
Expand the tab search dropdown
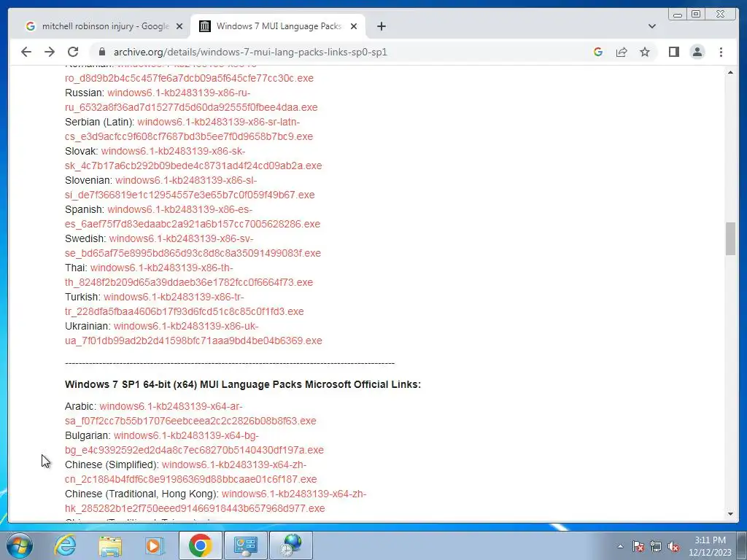[x=651, y=26]
